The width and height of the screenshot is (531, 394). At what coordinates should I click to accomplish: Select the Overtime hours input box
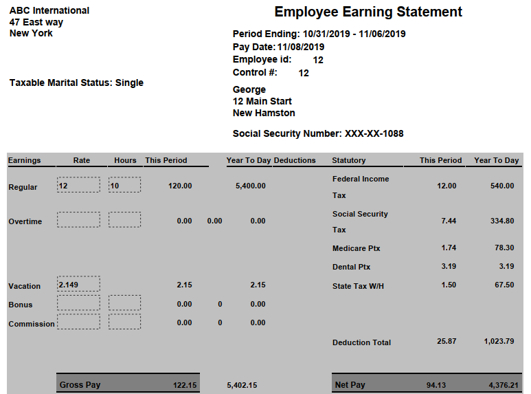(x=125, y=220)
